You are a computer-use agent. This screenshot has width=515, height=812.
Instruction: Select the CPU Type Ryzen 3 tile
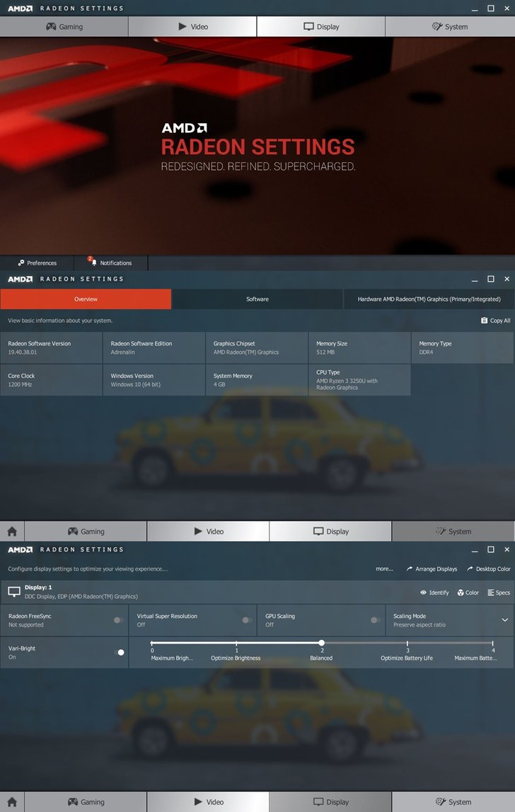[x=360, y=379]
